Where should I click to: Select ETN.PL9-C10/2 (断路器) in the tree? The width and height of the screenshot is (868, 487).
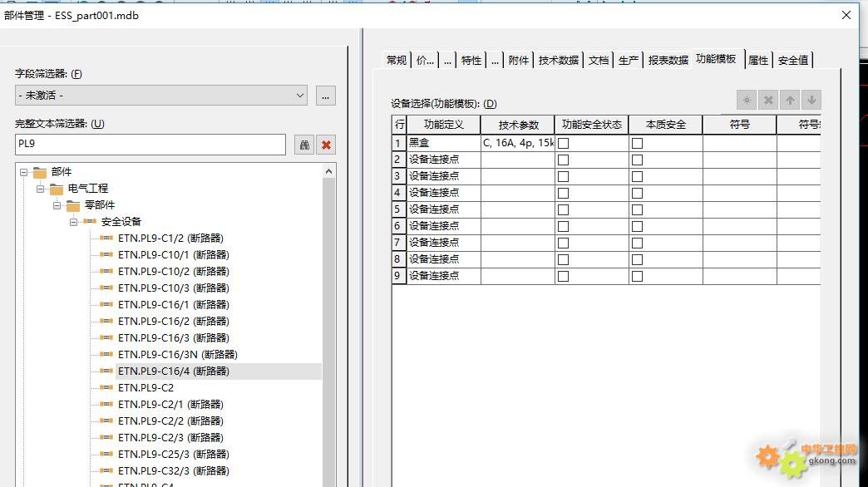[173, 271]
